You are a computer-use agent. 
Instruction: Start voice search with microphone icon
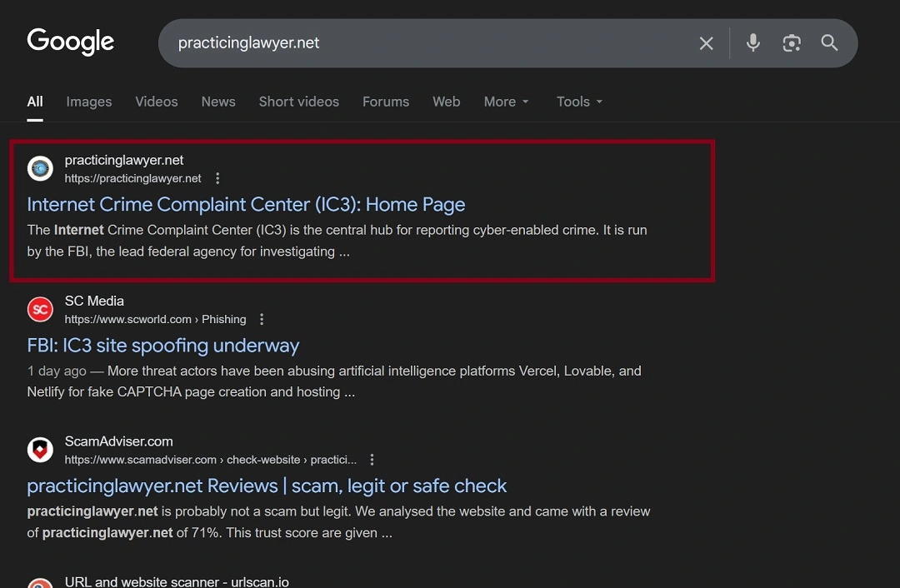[x=753, y=43]
